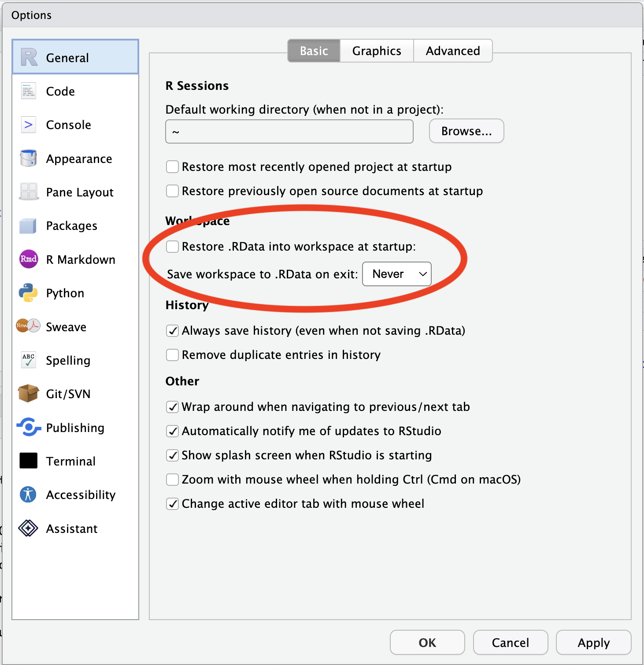This screenshot has width=644, height=665.
Task: Enable restore most recently opened project
Action: [172, 167]
